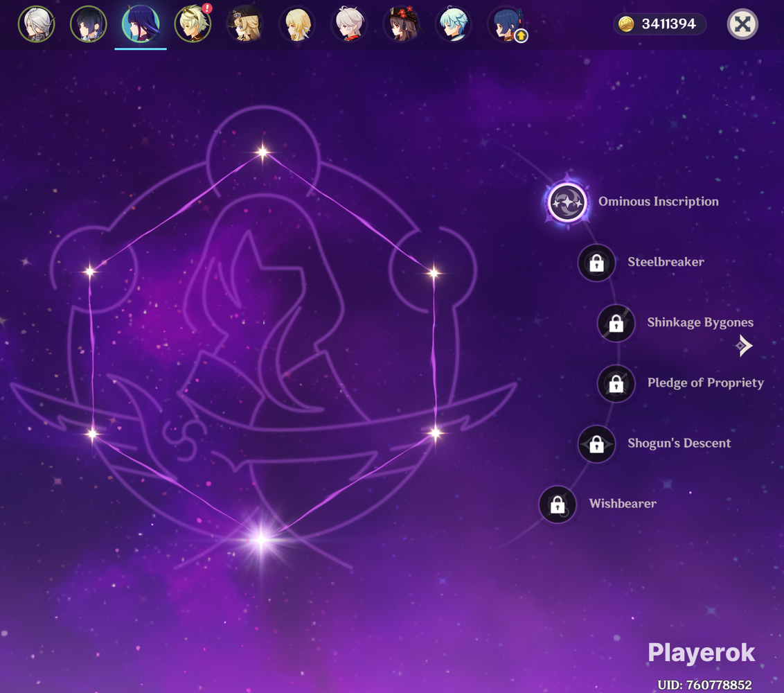Close the constellation screen

[x=742, y=24]
